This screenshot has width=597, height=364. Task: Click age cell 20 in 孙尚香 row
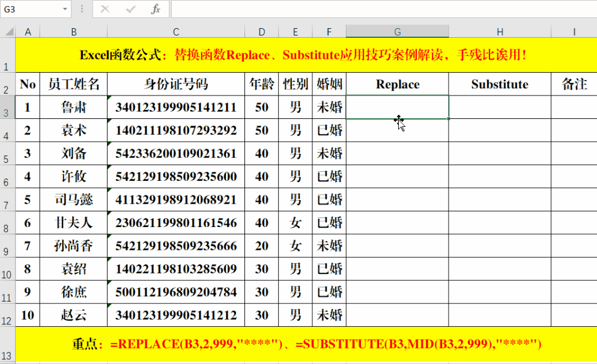(262, 246)
